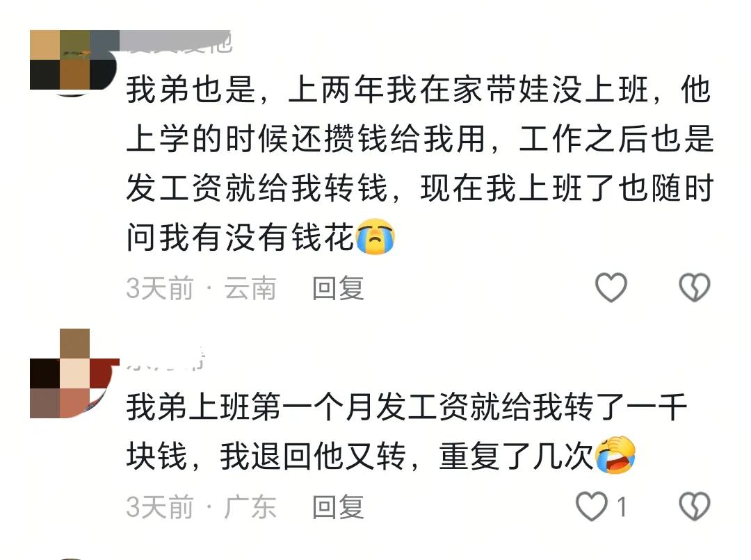Reply to the comment posted from 云南
Image resolution: width=751 pixels, height=560 pixels.
point(338,288)
